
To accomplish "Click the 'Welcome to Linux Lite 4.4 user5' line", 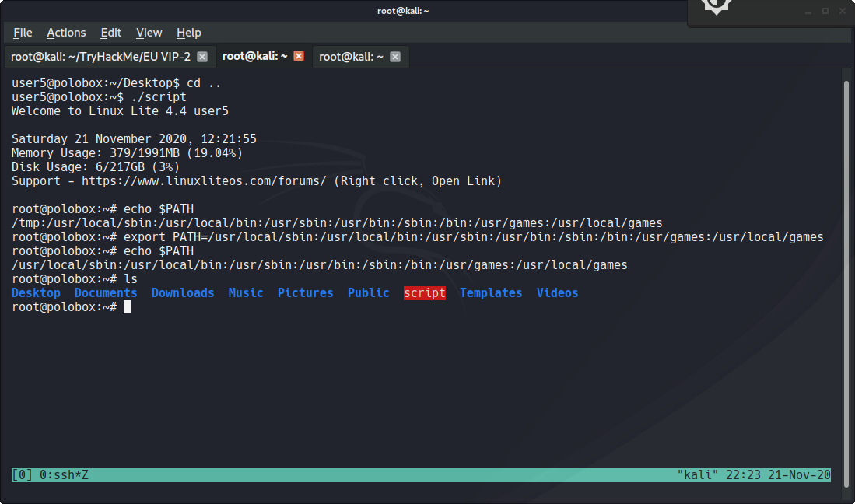I will pyautogui.click(x=120, y=111).
